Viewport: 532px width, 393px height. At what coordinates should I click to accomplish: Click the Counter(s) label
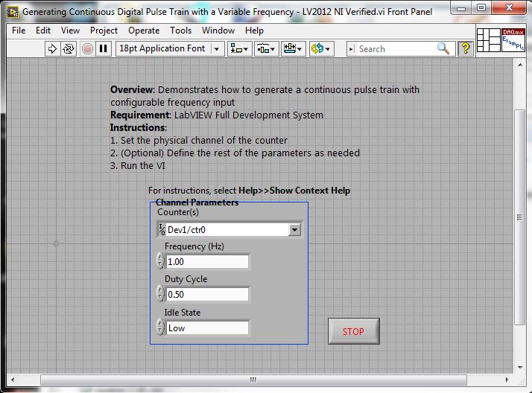click(178, 212)
